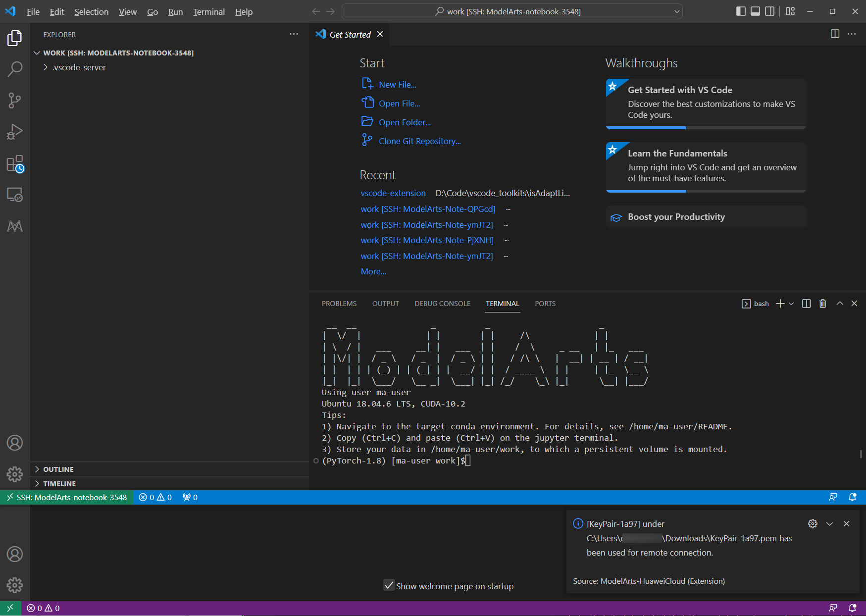
Task: Open the Source Control view icon
Action: click(x=15, y=101)
